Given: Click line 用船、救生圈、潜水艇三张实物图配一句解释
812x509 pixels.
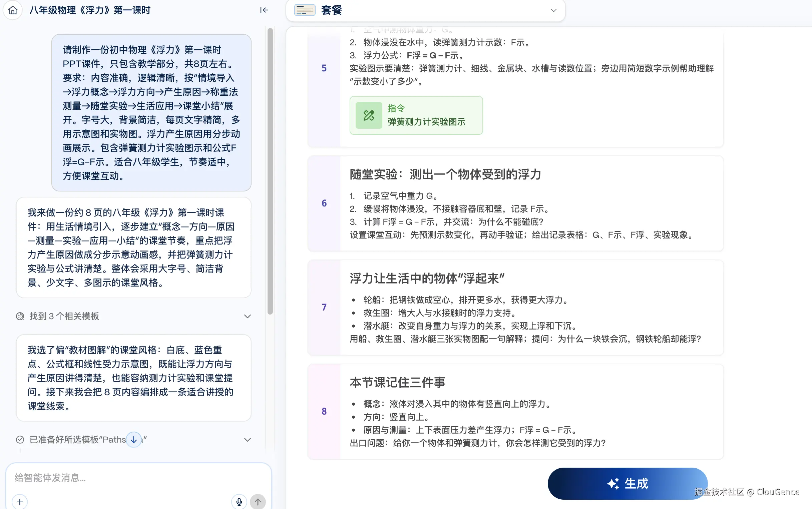Looking at the screenshot, I should click(525, 339).
